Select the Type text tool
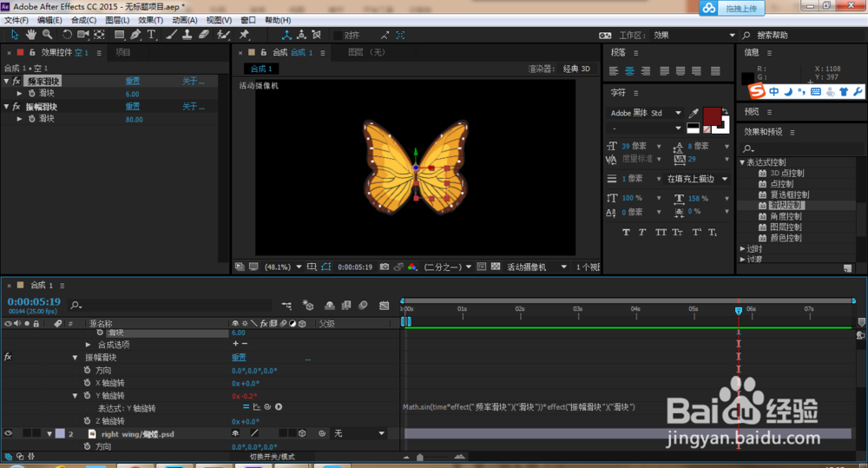The width and height of the screenshot is (868, 468). [151, 35]
